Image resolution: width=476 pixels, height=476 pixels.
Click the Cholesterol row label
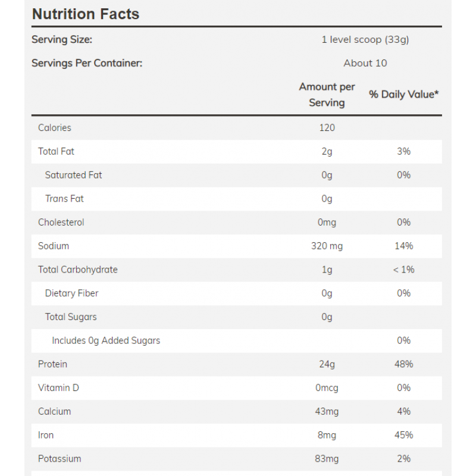tap(61, 223)
